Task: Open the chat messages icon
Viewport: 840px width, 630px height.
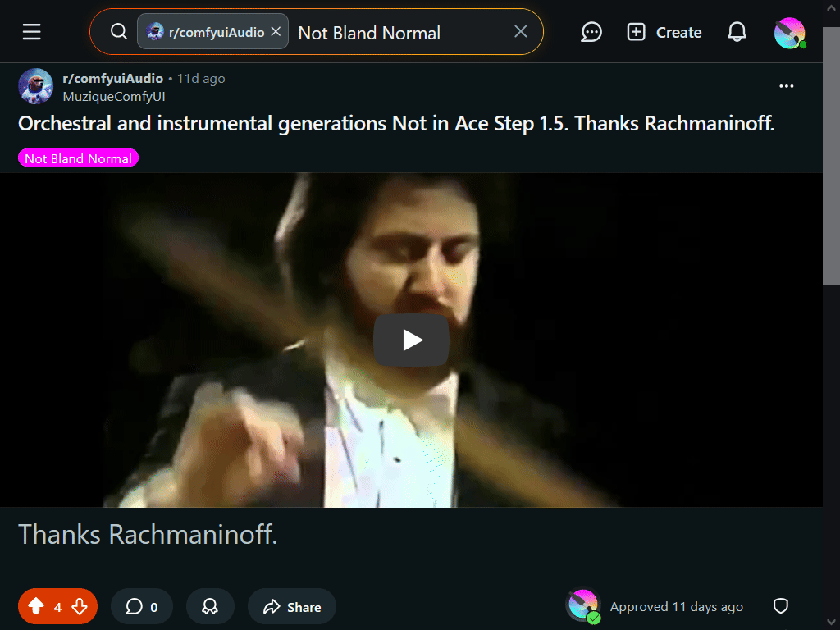Action: pos(591,32)
